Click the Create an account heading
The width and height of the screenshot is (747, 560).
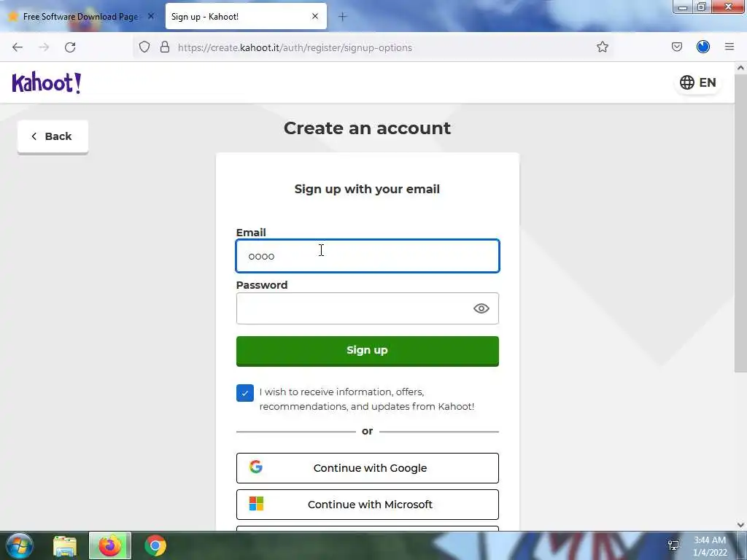point(368,128)
